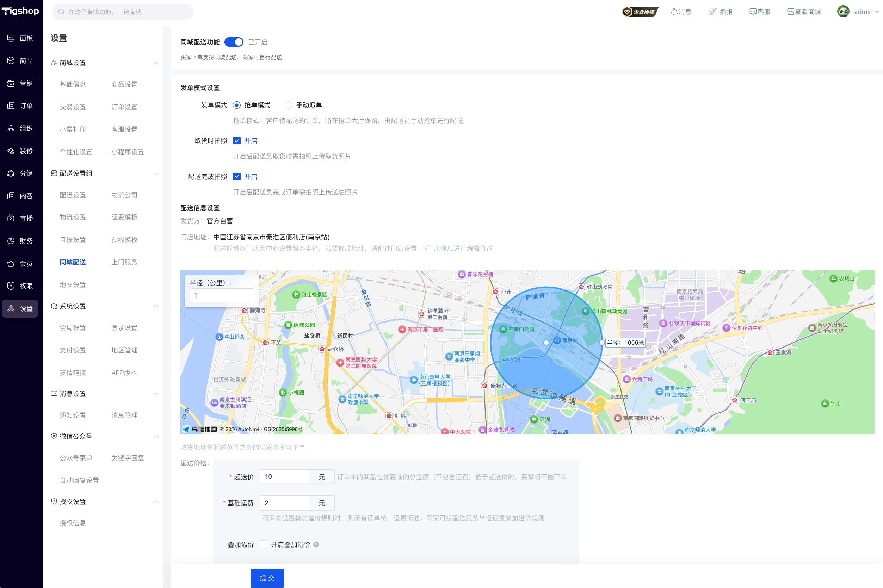Open 关键字回复 menu link
Screen dimensions: 883x588
pyautogui.click(x=128, y=458)
